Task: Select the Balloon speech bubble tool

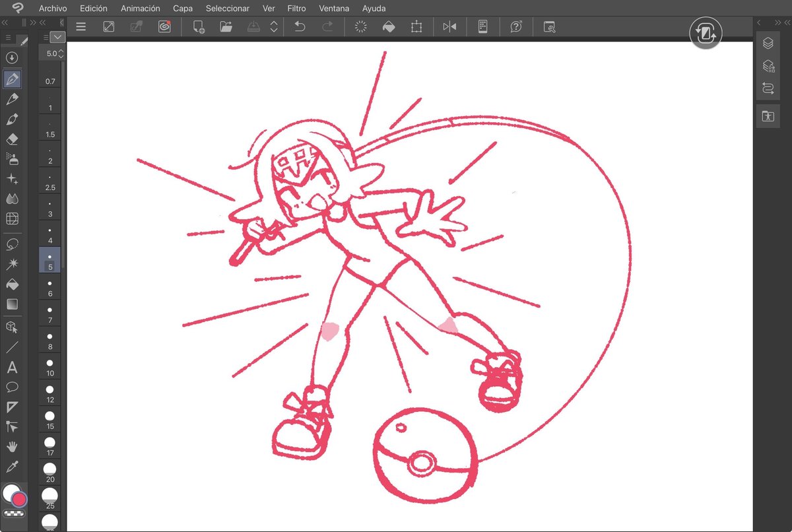Action: tap(12, 387)
